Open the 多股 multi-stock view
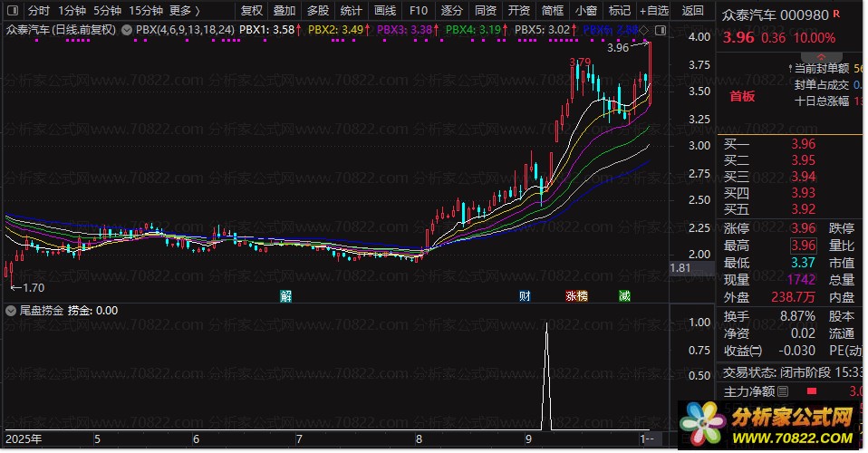The height and width of the screenshot is (453, 868). pyautogui.click(x=318, y=11)
